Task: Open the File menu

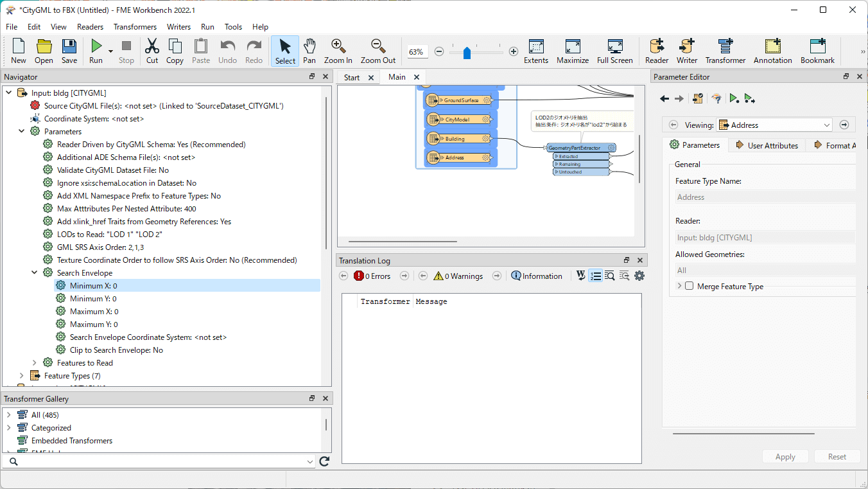Action: [12, 27]
